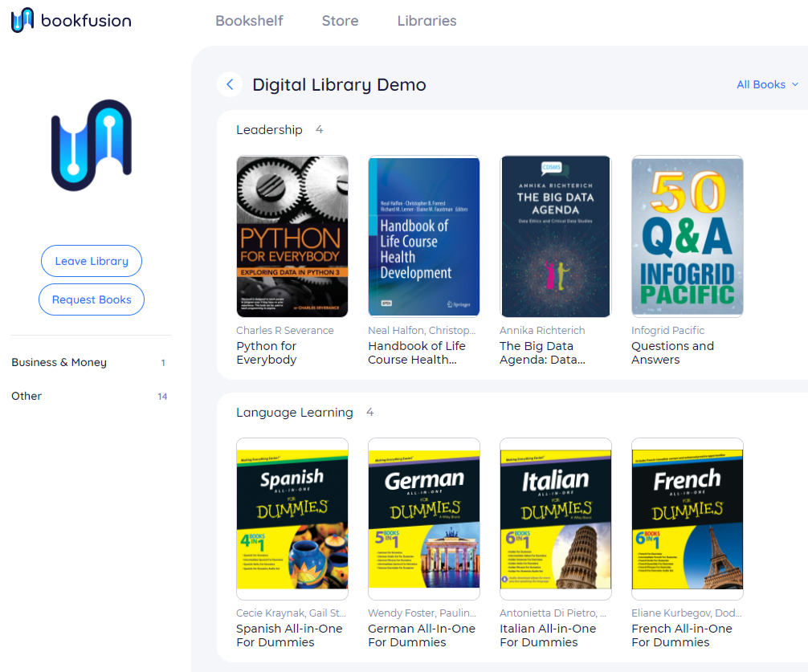Open the French For Dummies book cover
The width and height of the screenshot is (808, 672).
click(688, 519)
